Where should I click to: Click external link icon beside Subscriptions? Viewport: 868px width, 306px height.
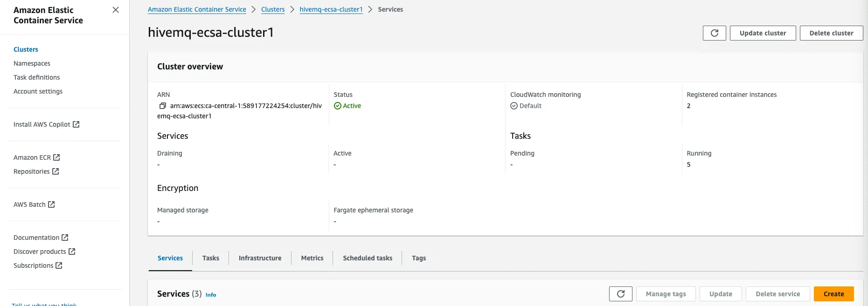(59, 265)
